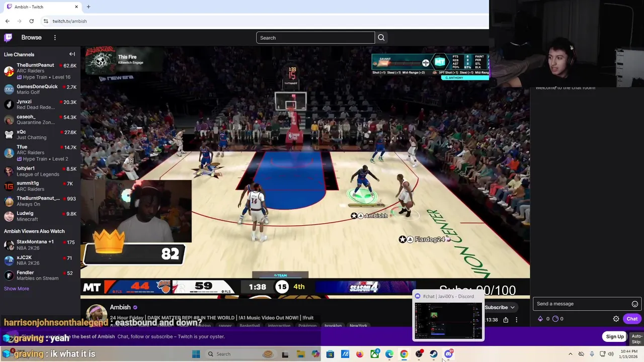Click the verified badge next to Ambish
The width and height of the screenshot is (644, 362).
point(135,307)
